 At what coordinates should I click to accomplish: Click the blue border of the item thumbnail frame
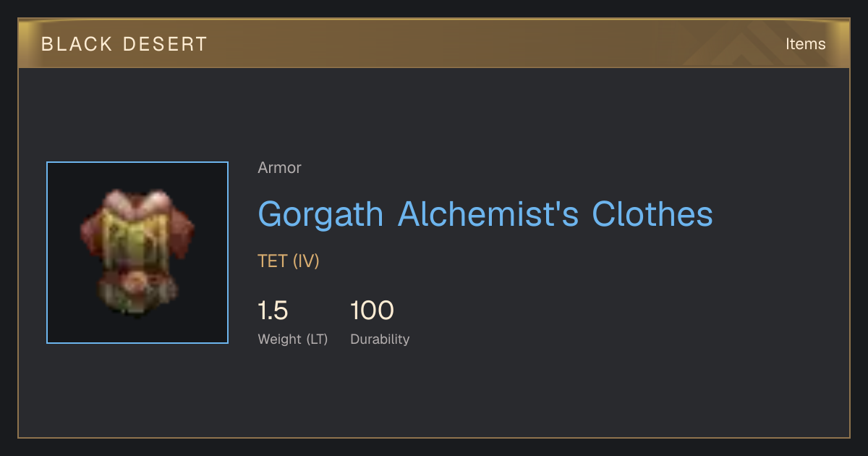tap(47, 253)
